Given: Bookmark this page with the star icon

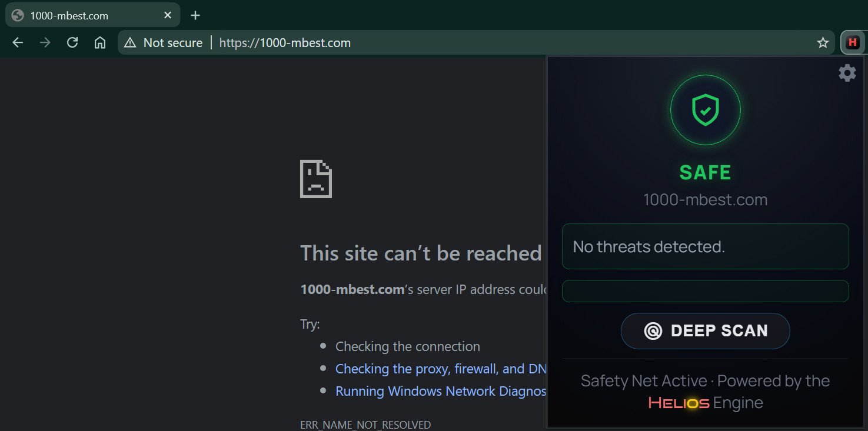Looking at the screenshot, I should pyautogui.click(x=823, y=43).
